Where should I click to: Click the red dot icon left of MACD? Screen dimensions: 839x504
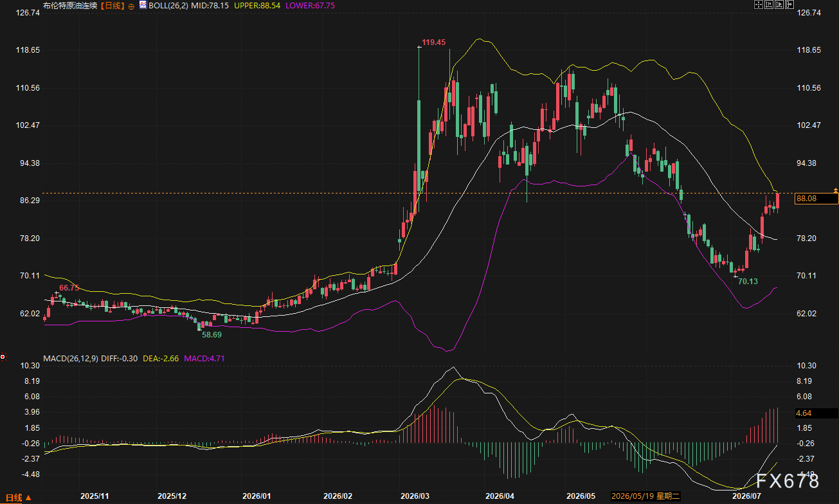(x=3, y=357)
